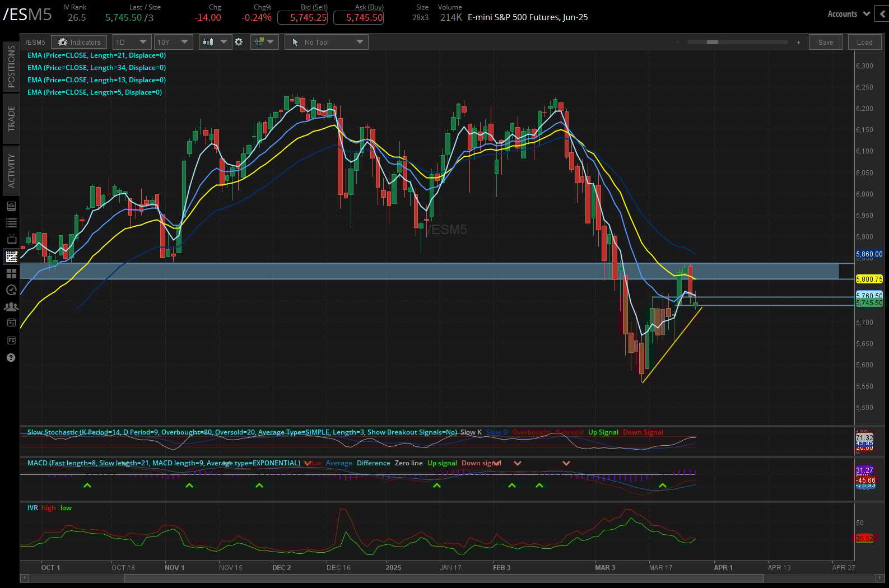Viewport: 889px width, 588px height.
Task: Select the EMA Length=13 study label
Action: [96, 80]
